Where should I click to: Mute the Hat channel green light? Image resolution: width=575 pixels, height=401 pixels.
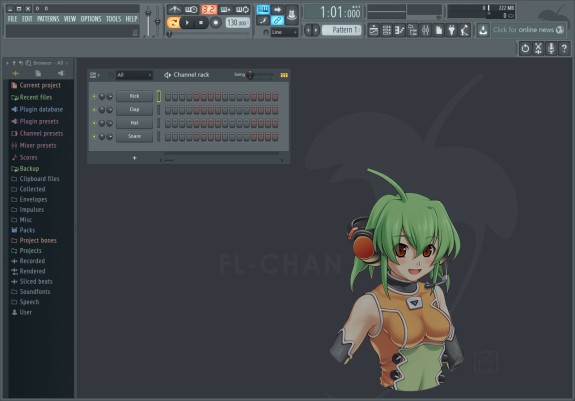point(94,123)
